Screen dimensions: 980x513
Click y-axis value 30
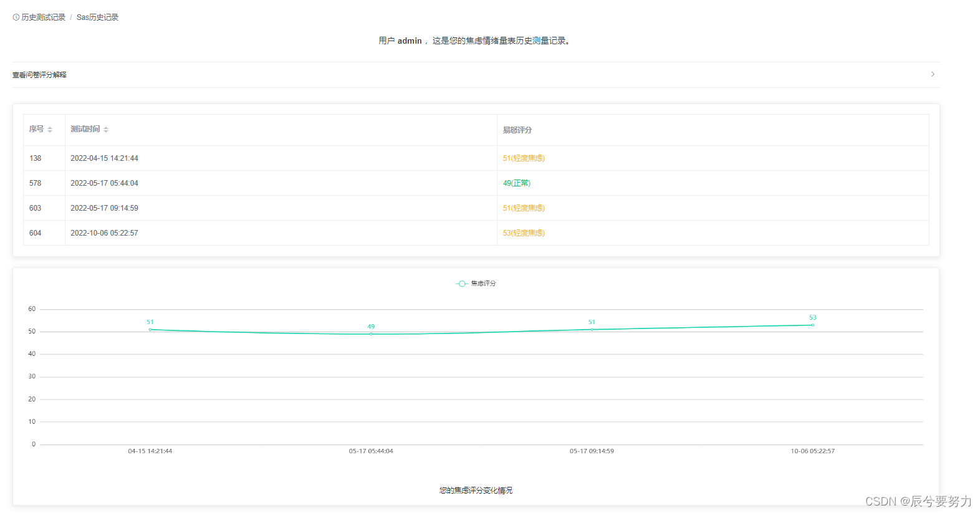tap(32, 376)
